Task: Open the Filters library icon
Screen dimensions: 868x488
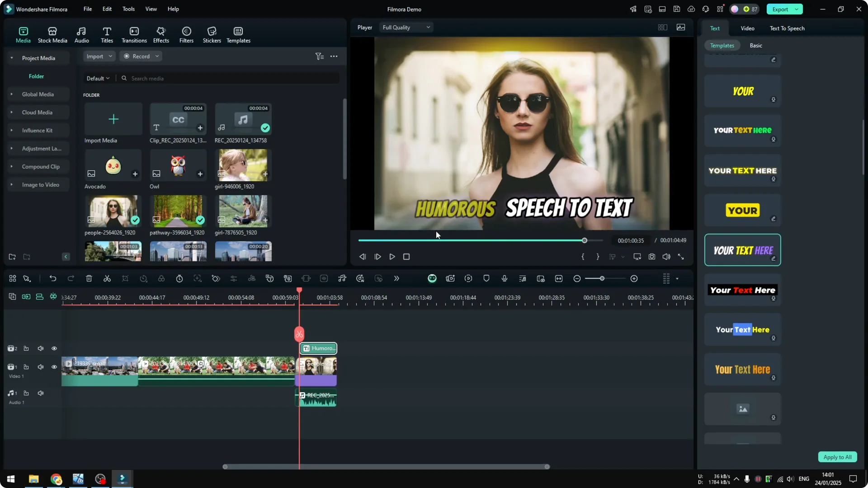Action: [186, 35]
